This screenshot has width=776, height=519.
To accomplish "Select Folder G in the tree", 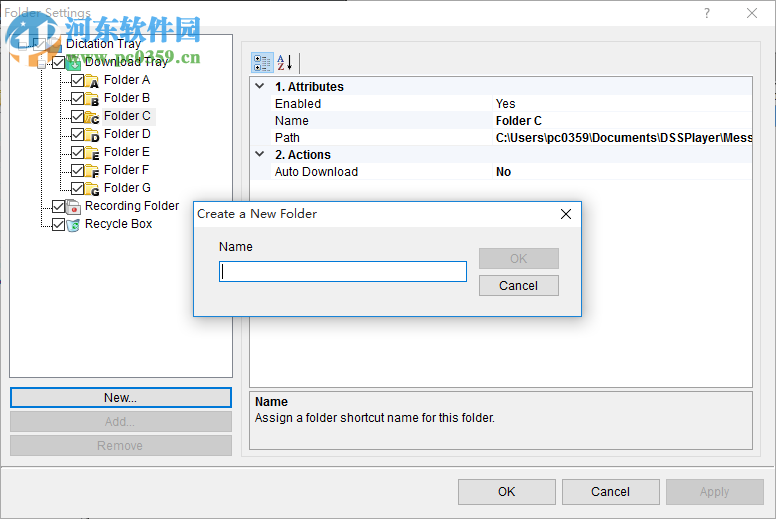I will 127,188.
